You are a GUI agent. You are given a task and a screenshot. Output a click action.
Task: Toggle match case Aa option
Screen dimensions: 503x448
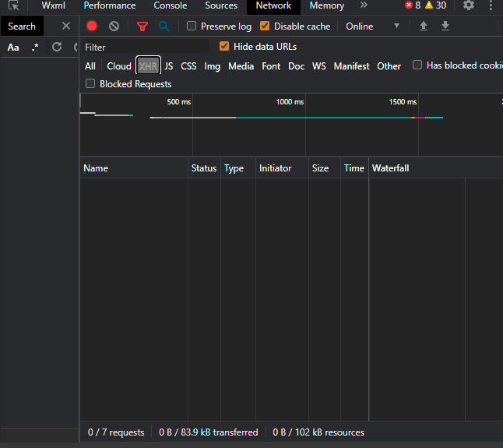[x=13, y=48]
